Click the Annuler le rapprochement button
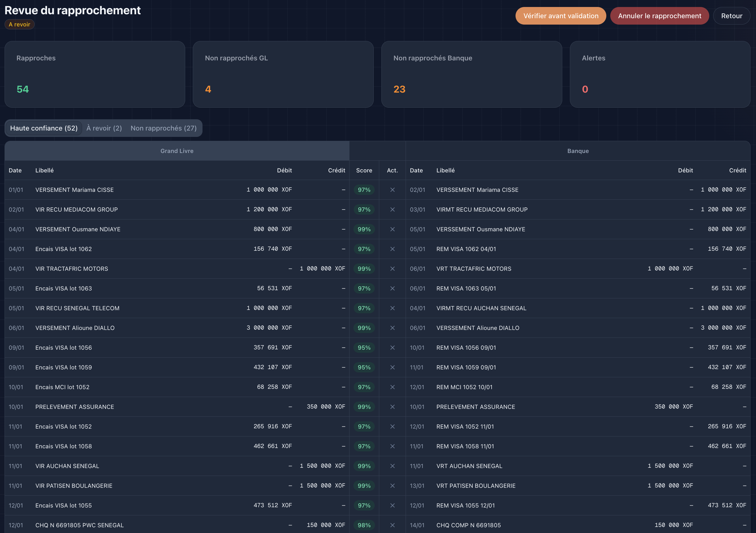 point(659,15)
